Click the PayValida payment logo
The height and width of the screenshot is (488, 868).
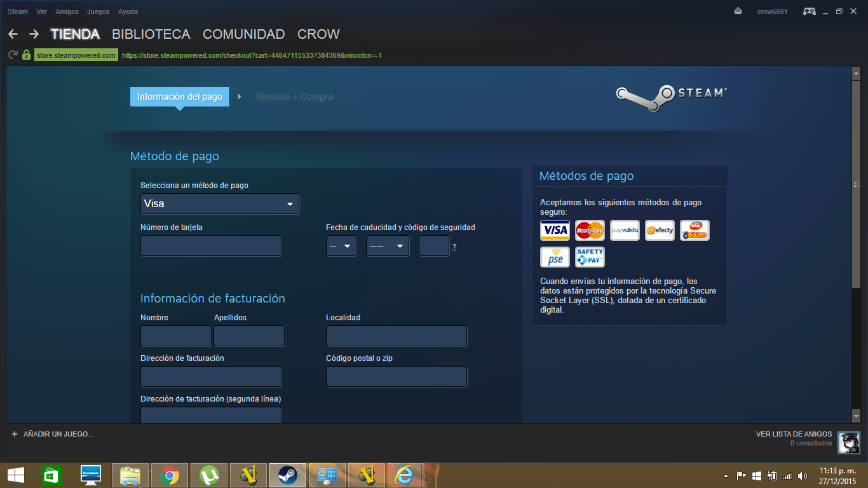(x=625, y=230)
